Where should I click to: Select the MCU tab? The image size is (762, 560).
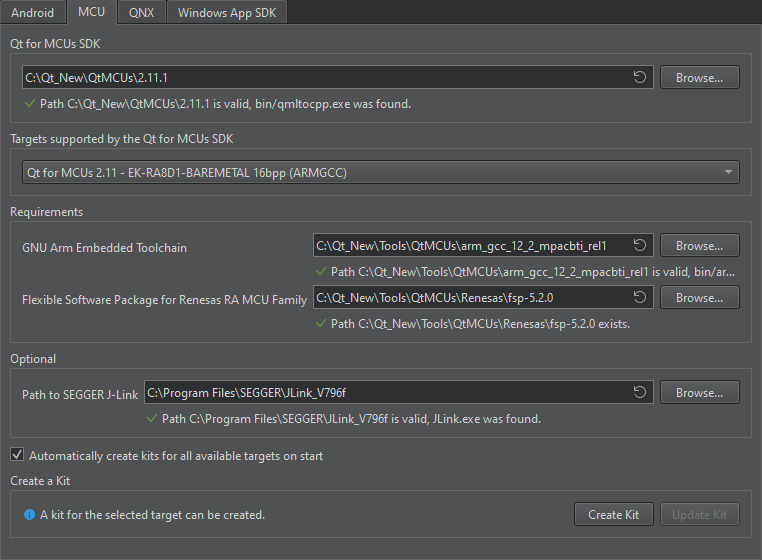coord(91,13)
